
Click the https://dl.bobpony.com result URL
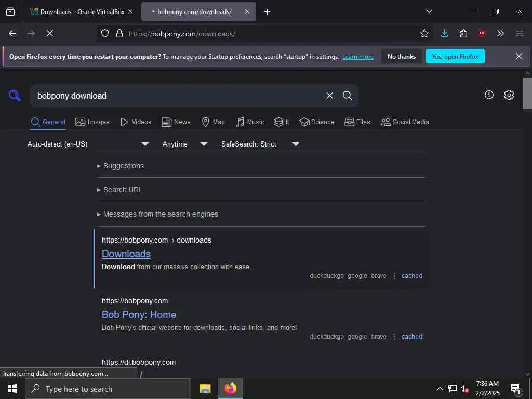(139, 362)
